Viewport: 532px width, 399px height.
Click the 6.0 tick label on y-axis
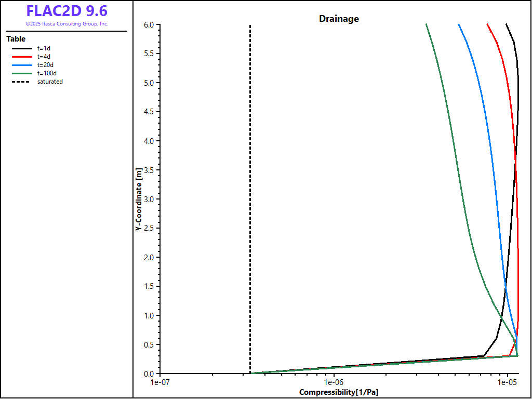(149, 25)
